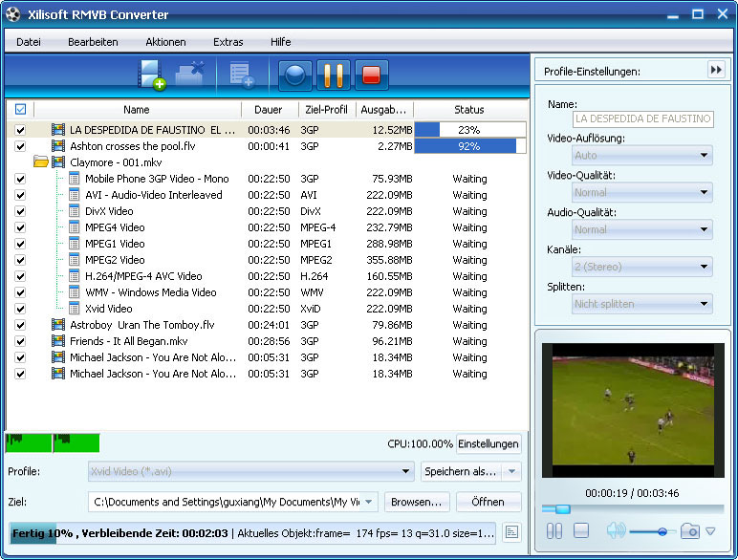Mute the preview speaker icon
The image size is (738, 560).
pos(616,530)
